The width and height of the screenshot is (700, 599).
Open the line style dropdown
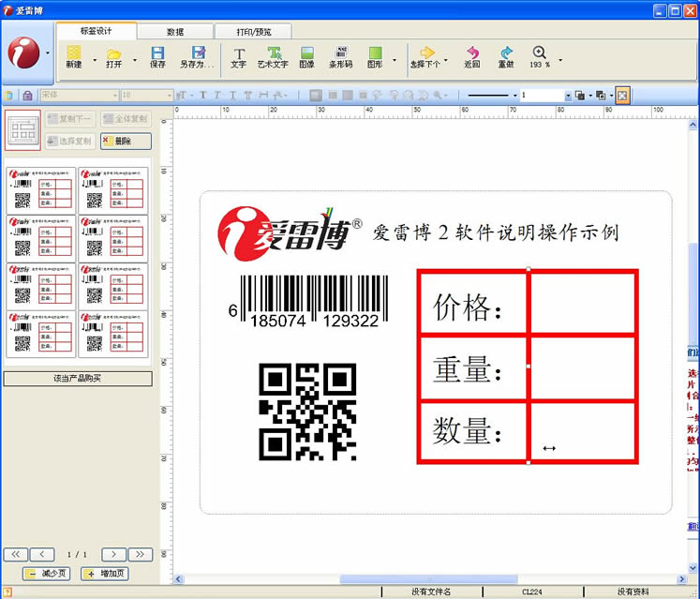[x=514, y=95]
